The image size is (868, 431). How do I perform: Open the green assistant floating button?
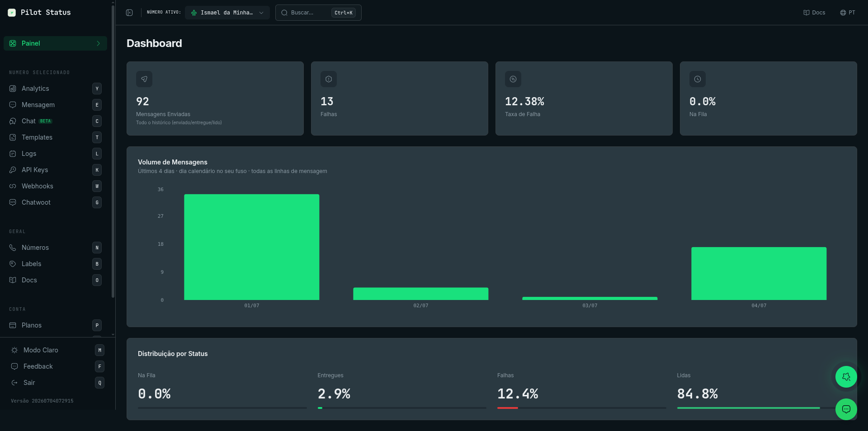pos(846,377)
